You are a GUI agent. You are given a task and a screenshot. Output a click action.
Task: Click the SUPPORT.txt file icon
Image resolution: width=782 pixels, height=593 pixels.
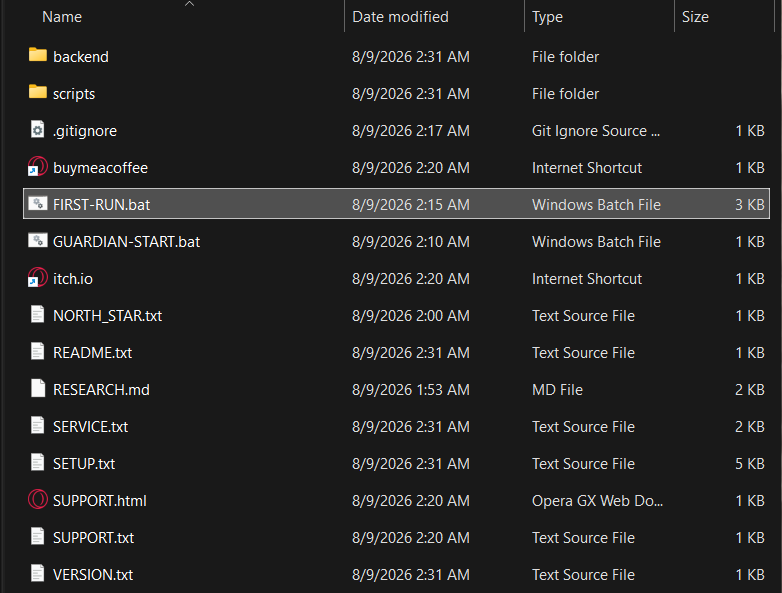pyautogui.click(x=37, y=537)
